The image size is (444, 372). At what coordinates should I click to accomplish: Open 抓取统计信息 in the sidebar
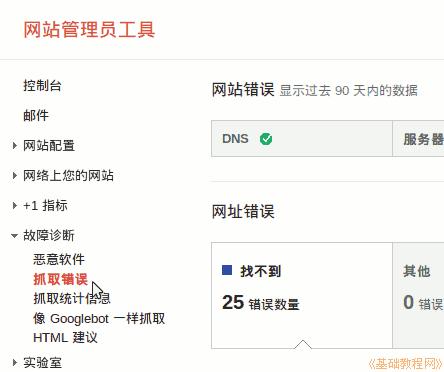[x=72, y=298]
